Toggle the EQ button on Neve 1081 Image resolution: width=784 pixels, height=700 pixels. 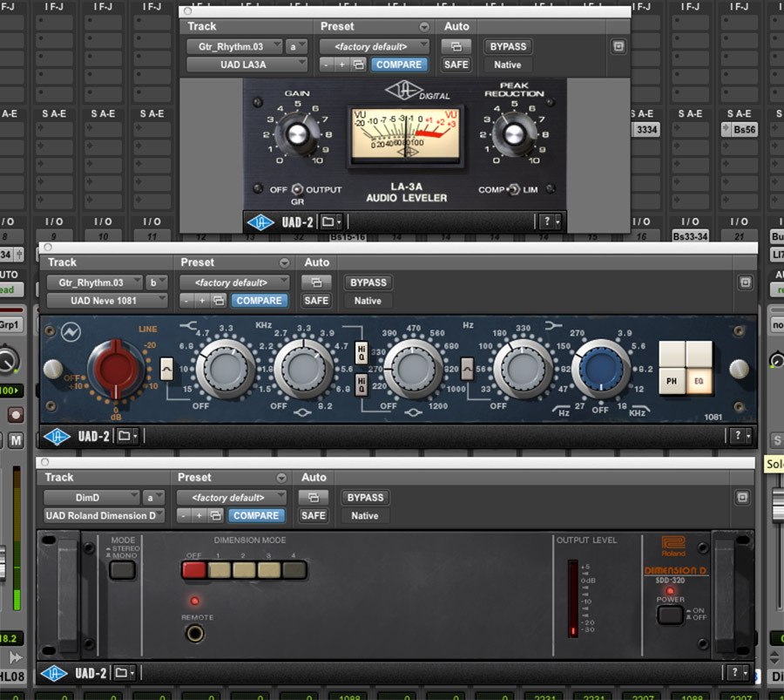click(x=699, y=381)
